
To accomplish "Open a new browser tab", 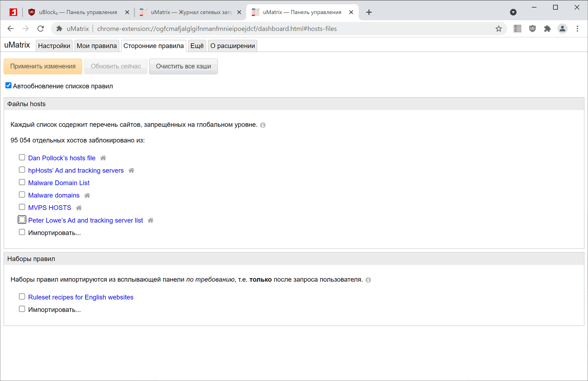I will pos(369,12).
